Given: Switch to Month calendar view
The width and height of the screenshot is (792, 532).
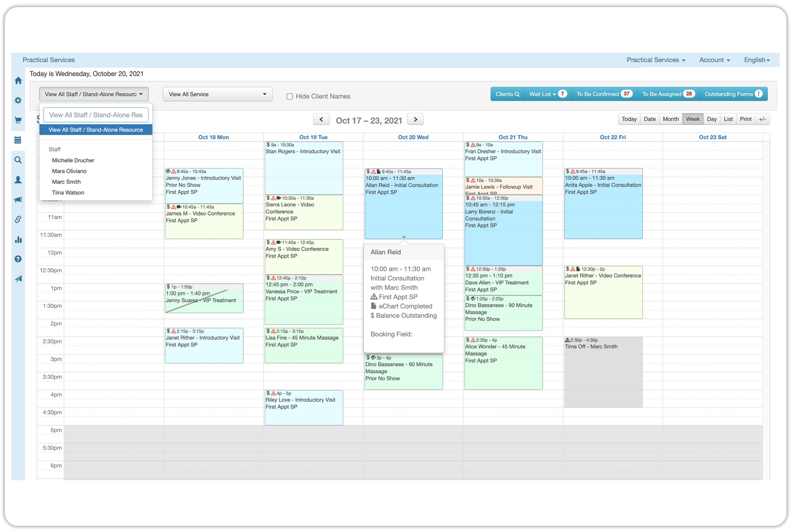Looking at the screenshot, I should [670, 119].
